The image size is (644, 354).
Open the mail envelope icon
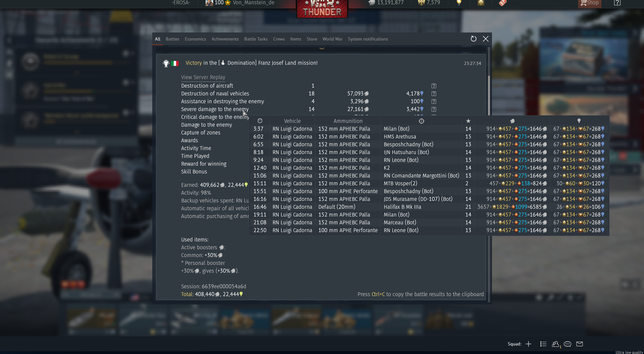tap(580, 344)
